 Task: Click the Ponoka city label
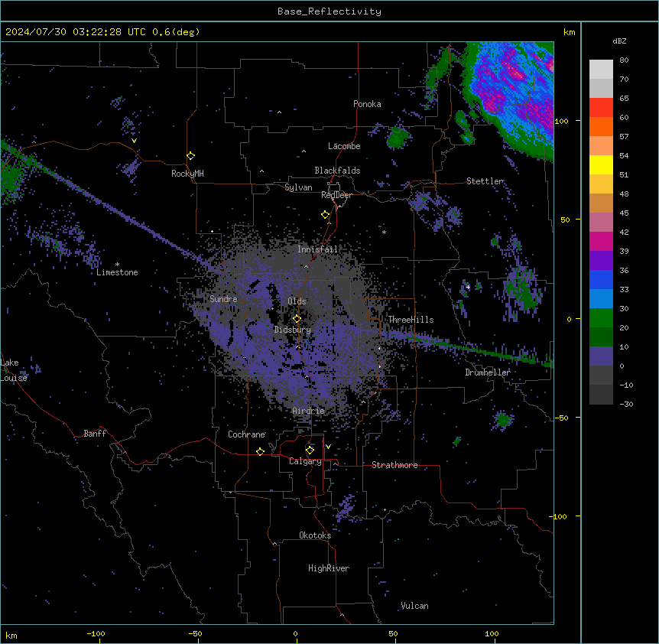coord(367,104)
